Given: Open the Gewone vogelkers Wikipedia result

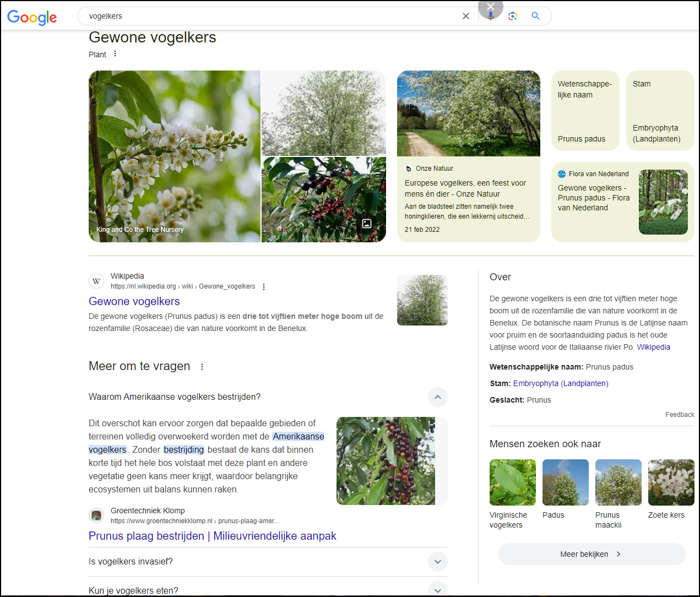Looking at the screenshot, I should pos(134,301).
